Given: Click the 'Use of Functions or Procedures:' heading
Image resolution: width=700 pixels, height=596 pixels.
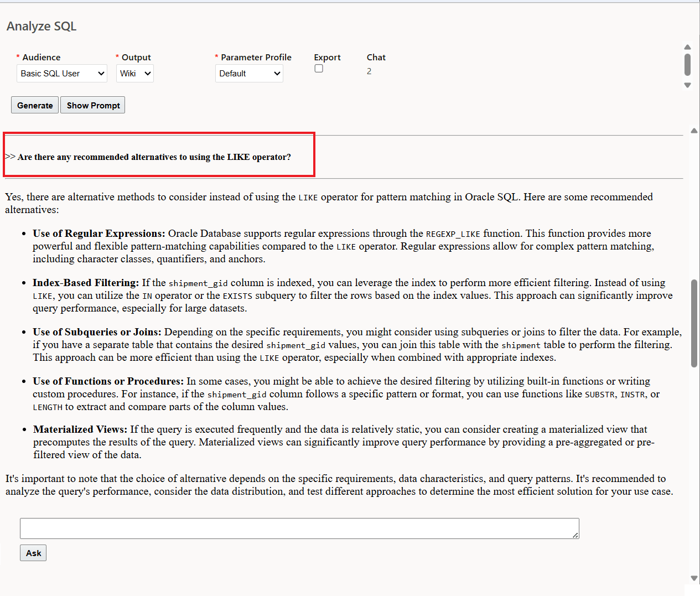Looking at the screenshot, I should tap(108, 381).
